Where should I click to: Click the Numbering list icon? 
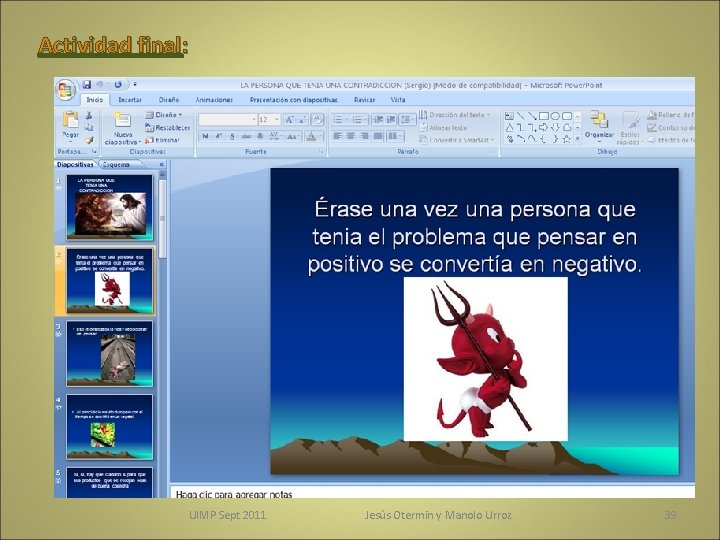coord(359,120)
